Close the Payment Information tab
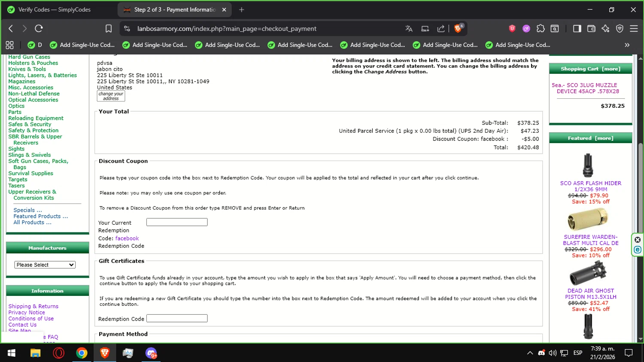644x362 pixels. [x=224, y=9]
